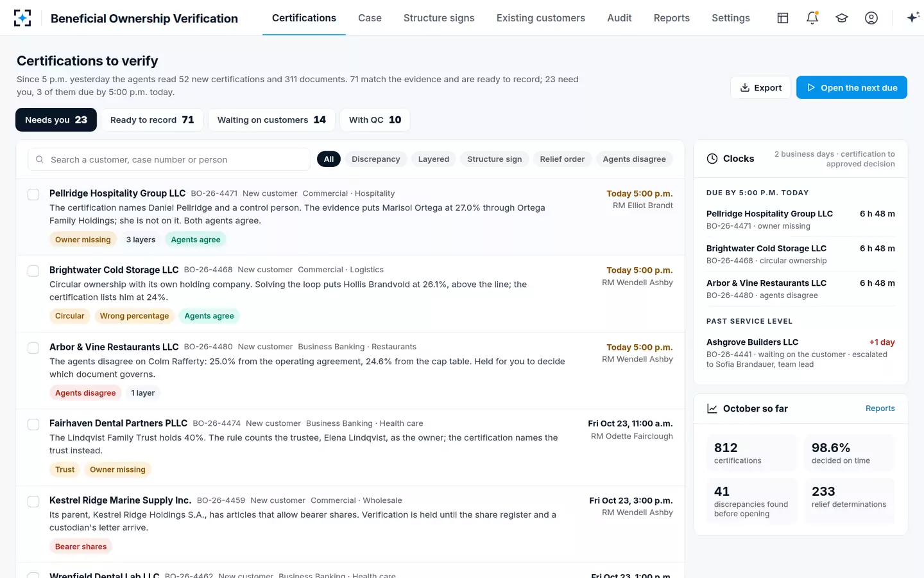Open the Fairhaven Dental Partners PLLC case title
This screenshot has height=578, width=924.
pos(119,423)
